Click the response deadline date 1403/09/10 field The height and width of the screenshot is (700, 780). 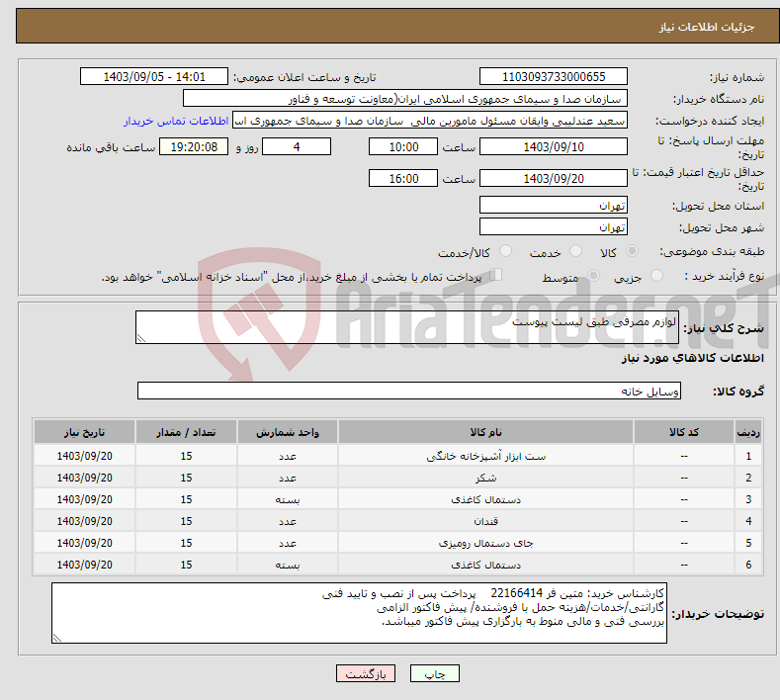[554, 146]
